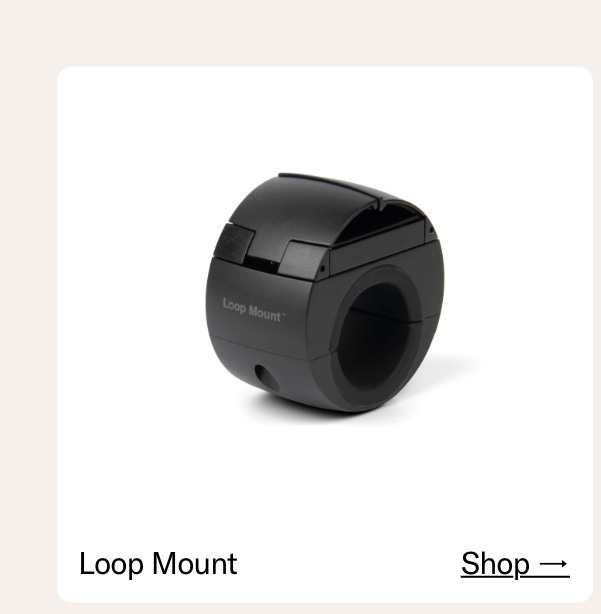This screenshot has width=601, height=614.
Task: Click the word Loop in the product title
Action: pyautogui.click(x=111, y=564)
